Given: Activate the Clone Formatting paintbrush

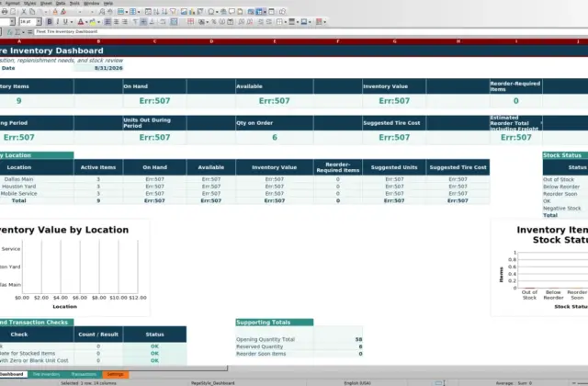Looking at the screenshot, I should tap(55, 12).
